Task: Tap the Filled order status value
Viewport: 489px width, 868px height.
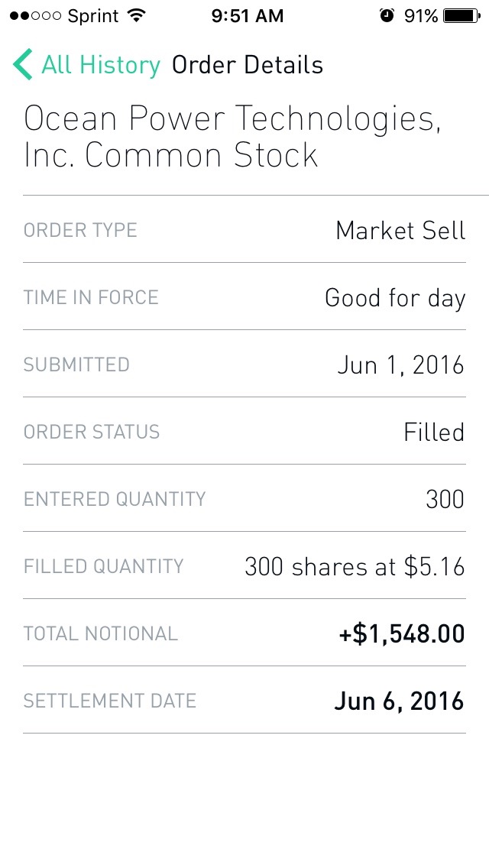Action: click(x=434, y=432)
